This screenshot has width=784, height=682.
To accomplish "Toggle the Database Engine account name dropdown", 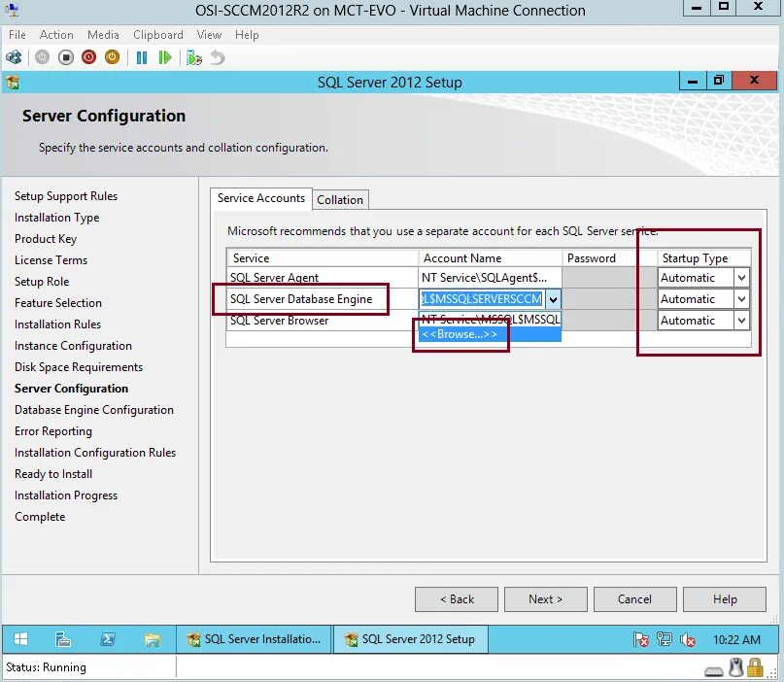I will (x=553, y=299).
